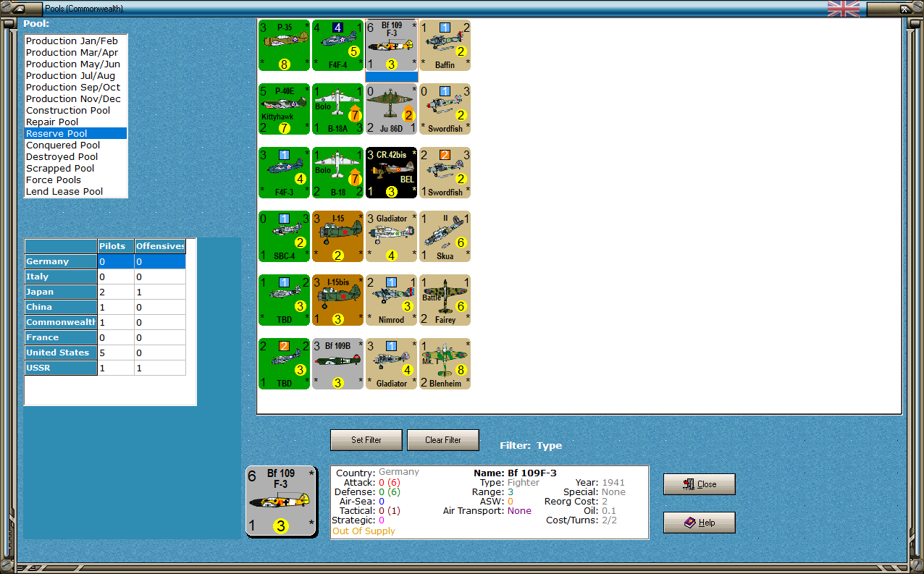Select the United States row in table
The width and height of the screenshot is (924, 574).
105,353
